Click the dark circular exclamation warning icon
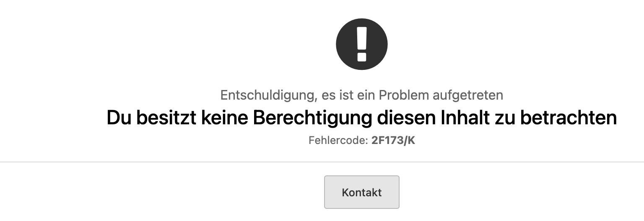The height and width of the screenshot is (221, 644). tap(361, 44)
